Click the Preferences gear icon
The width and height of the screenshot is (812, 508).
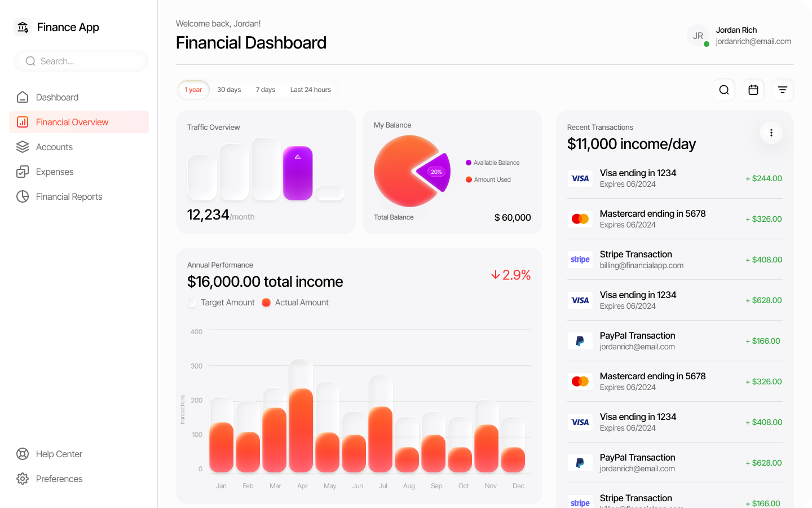(x=23, y=479)
